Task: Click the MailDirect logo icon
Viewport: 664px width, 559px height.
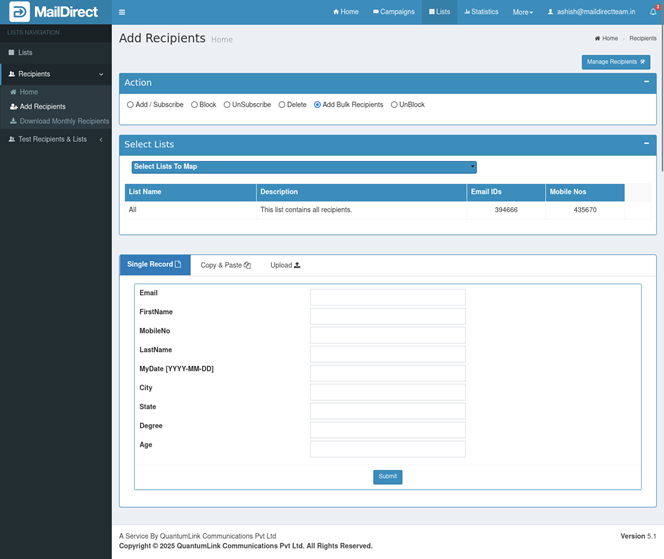Action: point(19,12)
